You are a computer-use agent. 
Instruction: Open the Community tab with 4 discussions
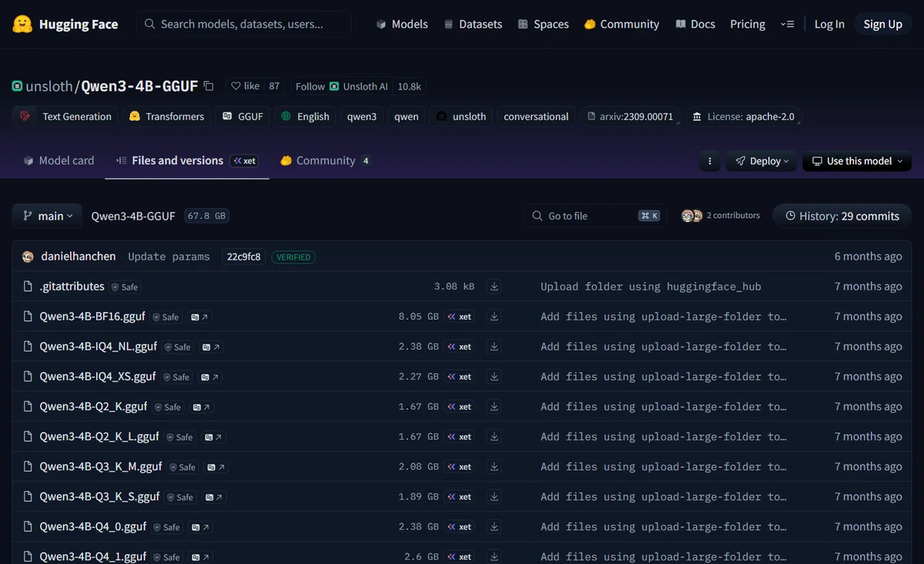(x=326, y=160)
